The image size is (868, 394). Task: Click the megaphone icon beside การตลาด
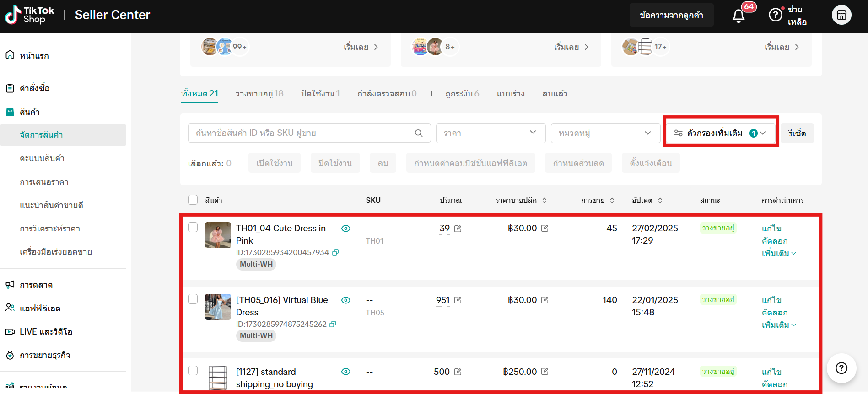pyautogui.click(x=10, y=285)
